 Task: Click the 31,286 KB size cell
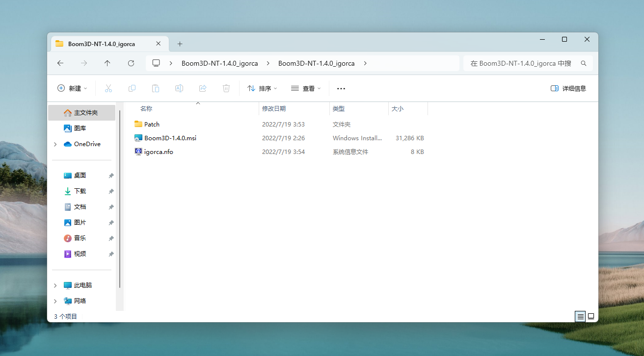coord(410,138)
